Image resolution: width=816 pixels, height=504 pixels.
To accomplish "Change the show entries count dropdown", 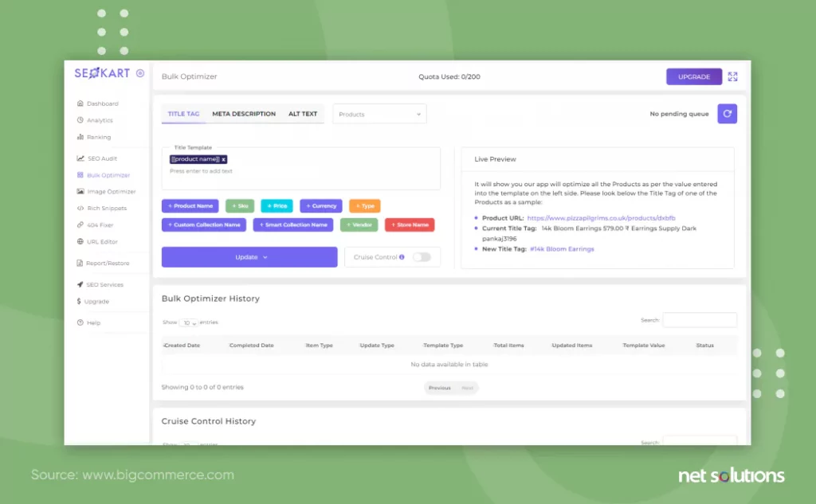I will [x=189, y=323].
